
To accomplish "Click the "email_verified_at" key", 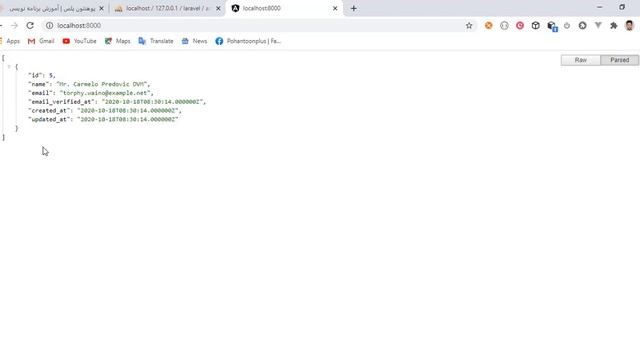I will pos(61,102).
